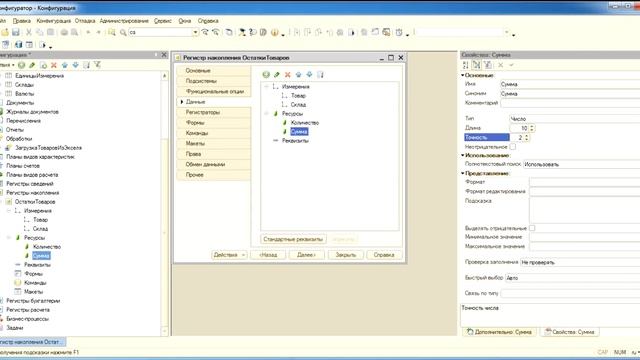The height and width of the screenshot is (360, 640).
Task: Collapse Ресурсы node in register data tree
Action: (x=266, y=113)
